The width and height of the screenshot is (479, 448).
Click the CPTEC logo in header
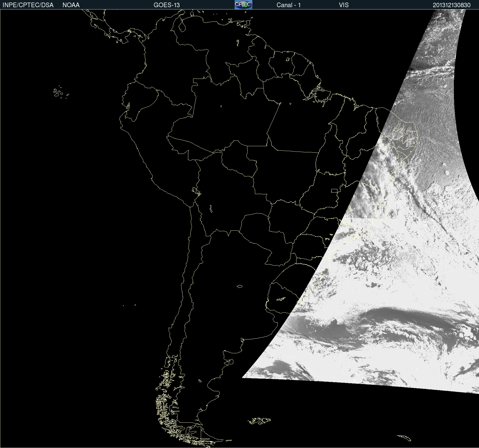pos(243,5)
